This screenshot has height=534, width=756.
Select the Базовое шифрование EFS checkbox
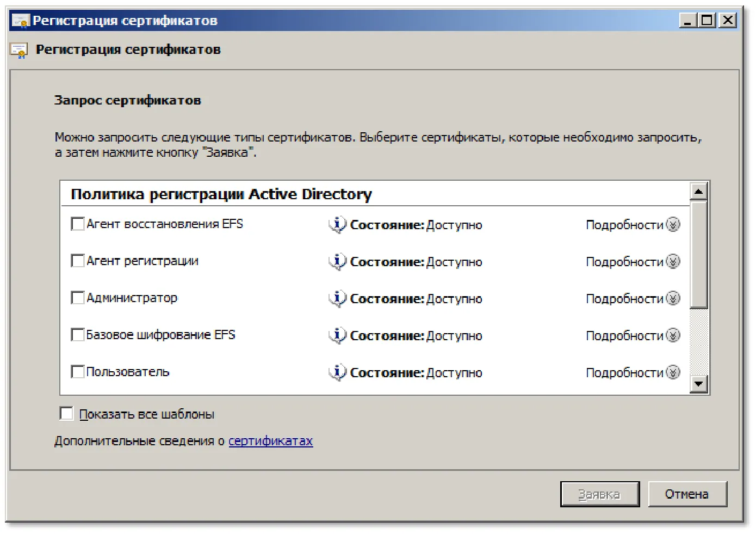(78, 335)
